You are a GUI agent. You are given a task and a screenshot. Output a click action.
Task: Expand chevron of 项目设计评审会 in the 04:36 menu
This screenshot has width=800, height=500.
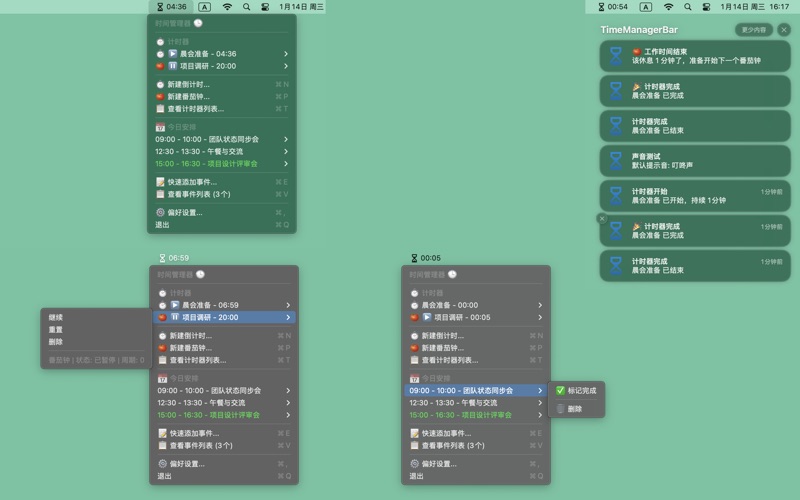286,164
